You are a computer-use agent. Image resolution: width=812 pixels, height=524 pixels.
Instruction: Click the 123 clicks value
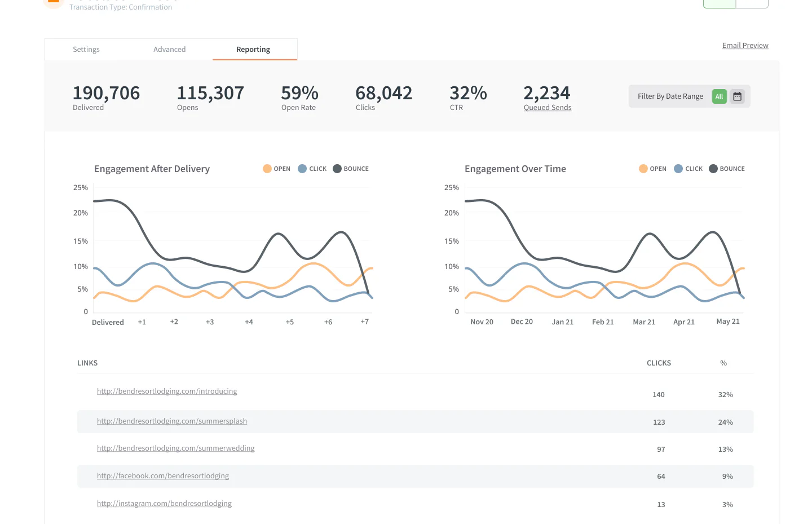[x=659, y=422]
